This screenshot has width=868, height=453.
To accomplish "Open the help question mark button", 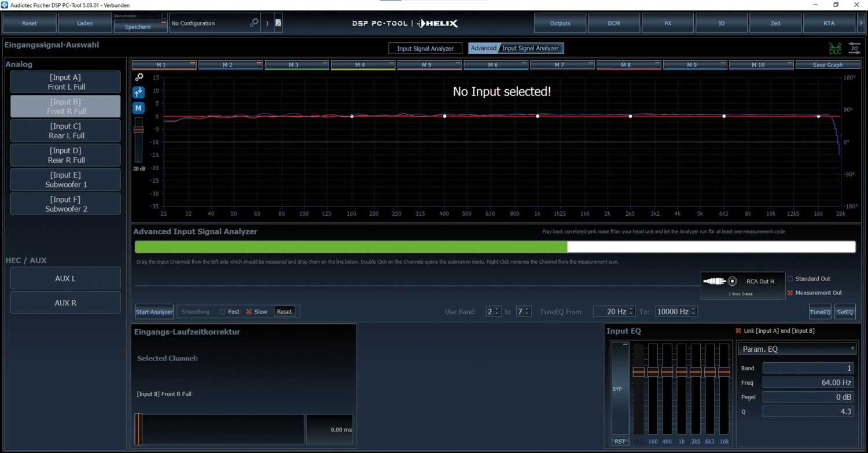I will 861,23.
